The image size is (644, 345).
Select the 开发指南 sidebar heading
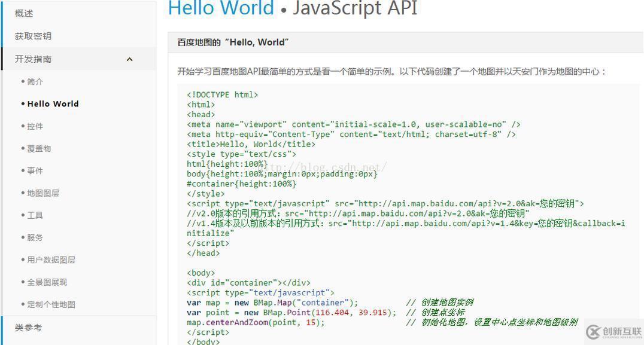pos(33,59)
